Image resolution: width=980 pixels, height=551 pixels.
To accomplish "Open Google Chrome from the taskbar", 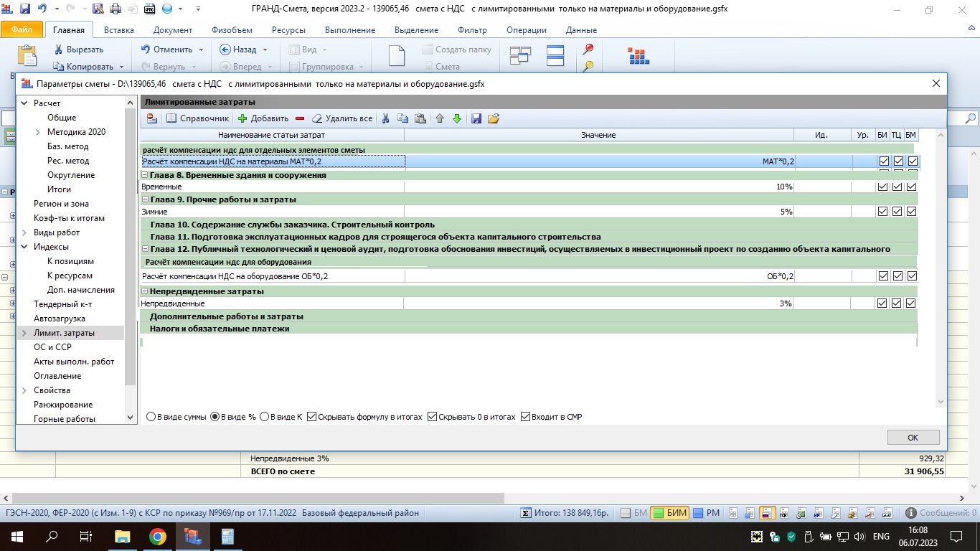I will pyautogui.click(x=158, y=537).
